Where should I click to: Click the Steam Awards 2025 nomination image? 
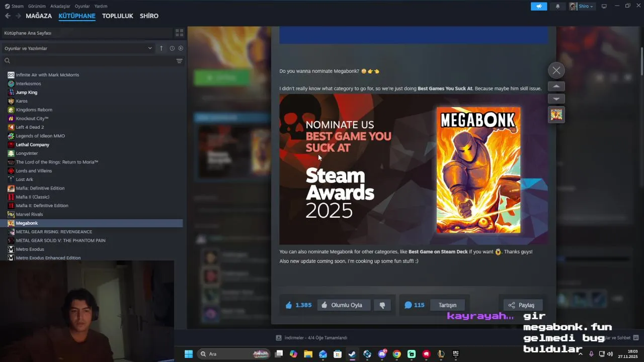point(414,169)
